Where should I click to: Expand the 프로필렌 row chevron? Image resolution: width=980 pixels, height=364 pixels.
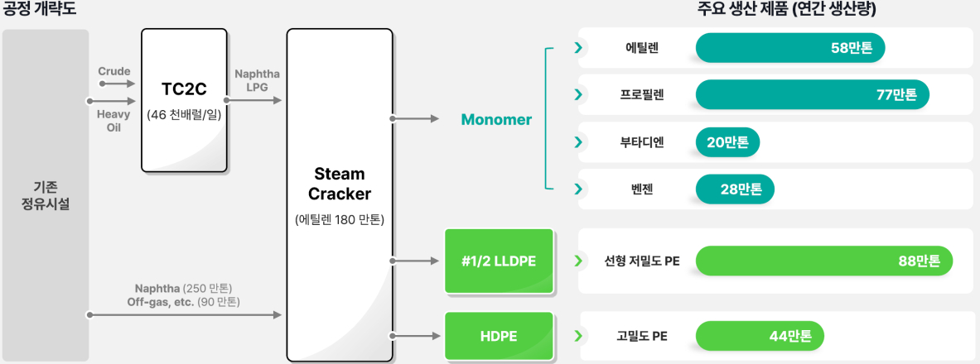point(578,94)
